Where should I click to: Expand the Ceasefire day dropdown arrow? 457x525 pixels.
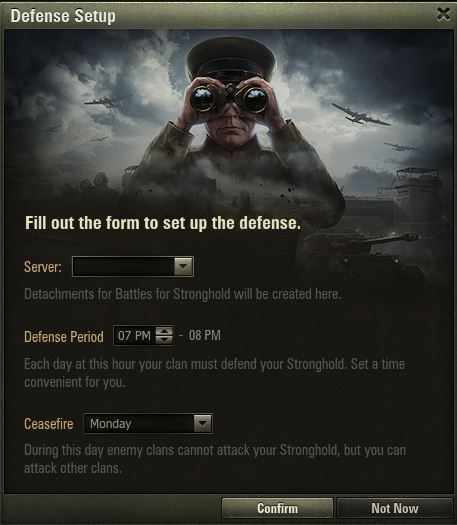pyautogui.click(x=203, y=424)
